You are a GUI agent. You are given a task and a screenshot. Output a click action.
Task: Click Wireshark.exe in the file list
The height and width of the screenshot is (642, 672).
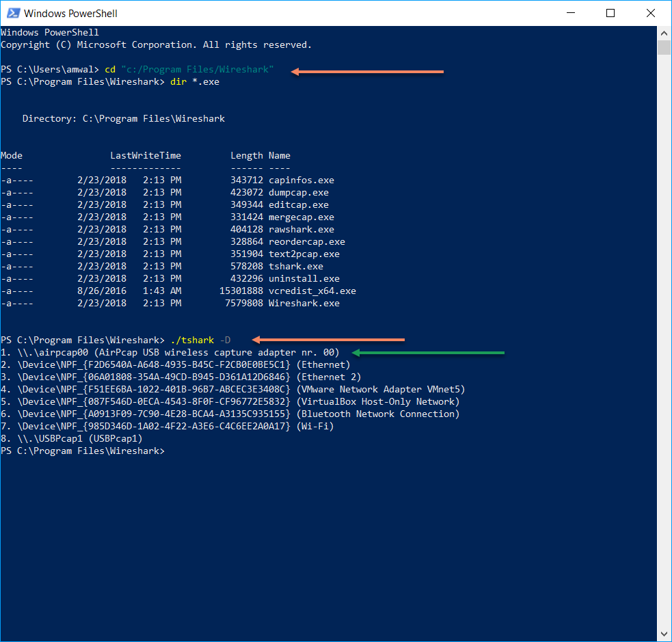(304, 303)
